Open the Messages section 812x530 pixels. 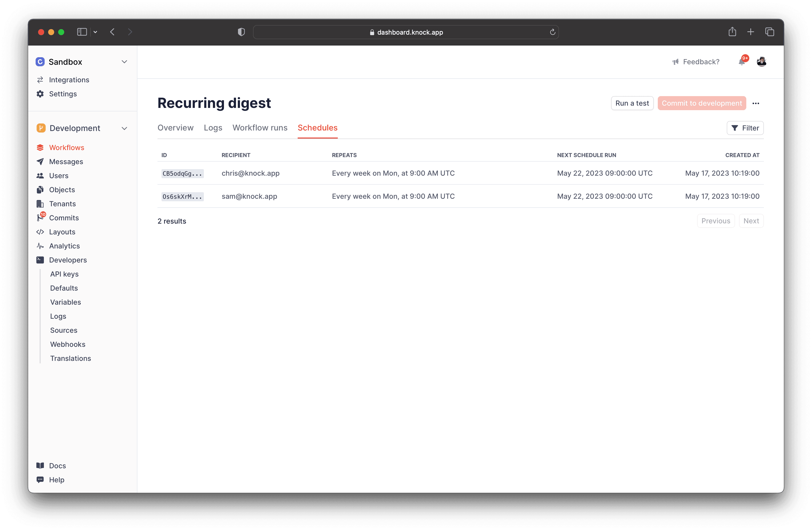[x=66, y=162]
